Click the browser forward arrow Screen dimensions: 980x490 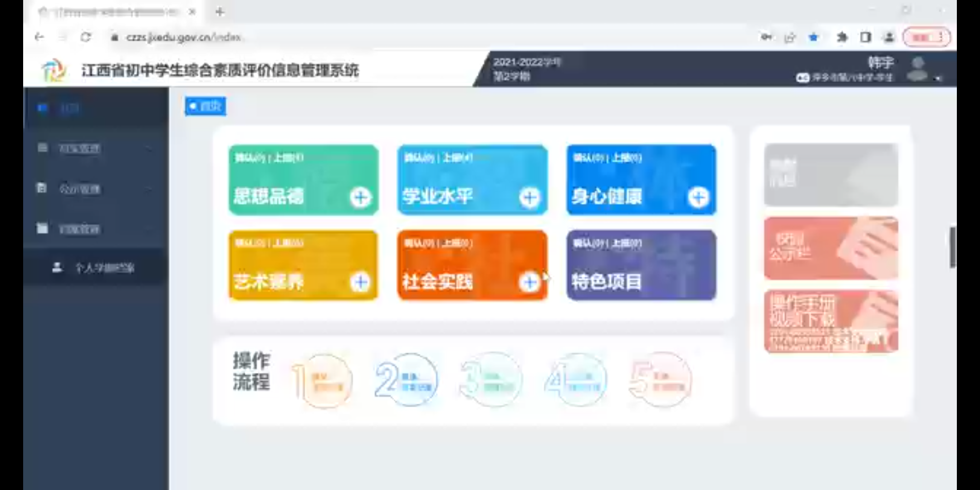pos(62,37)
